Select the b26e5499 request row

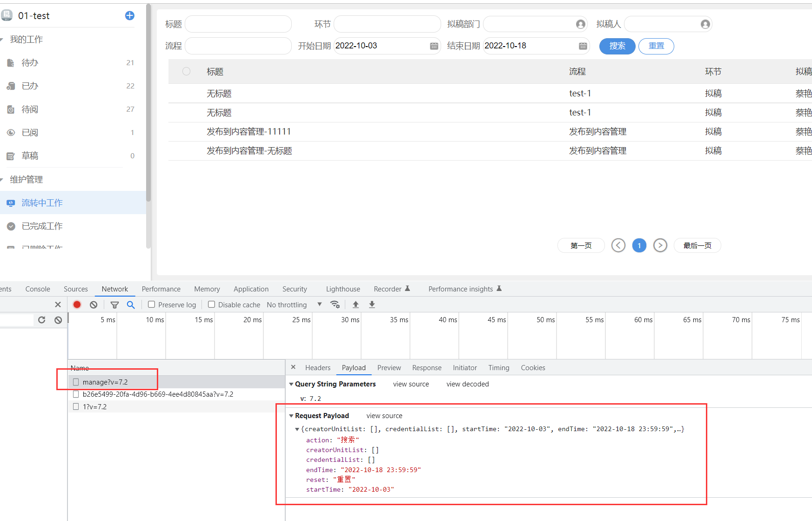pos(176,394)
